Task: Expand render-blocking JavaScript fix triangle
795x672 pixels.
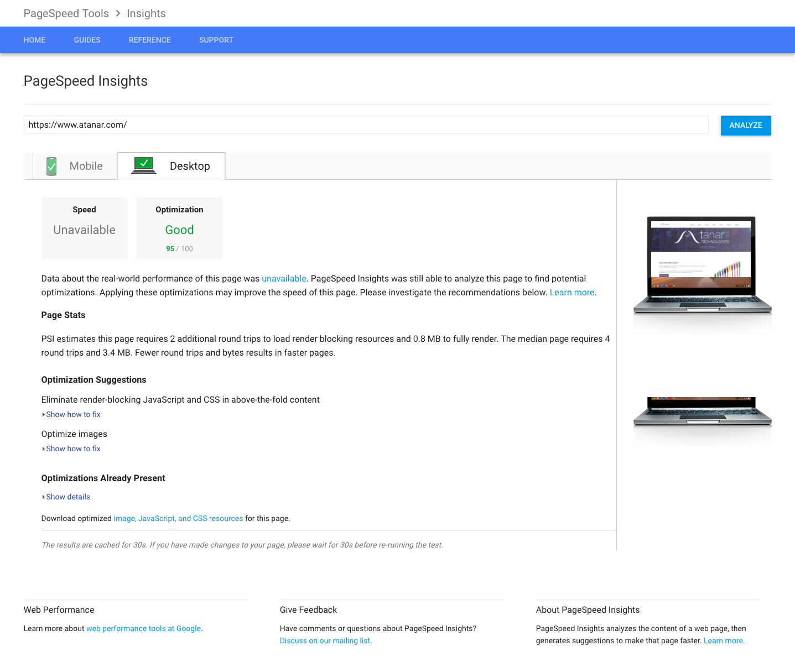Action: point(43,414)
